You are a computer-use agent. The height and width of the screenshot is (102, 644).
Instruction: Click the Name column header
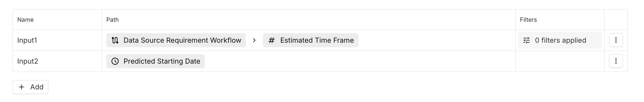click(x=25, y=20)
